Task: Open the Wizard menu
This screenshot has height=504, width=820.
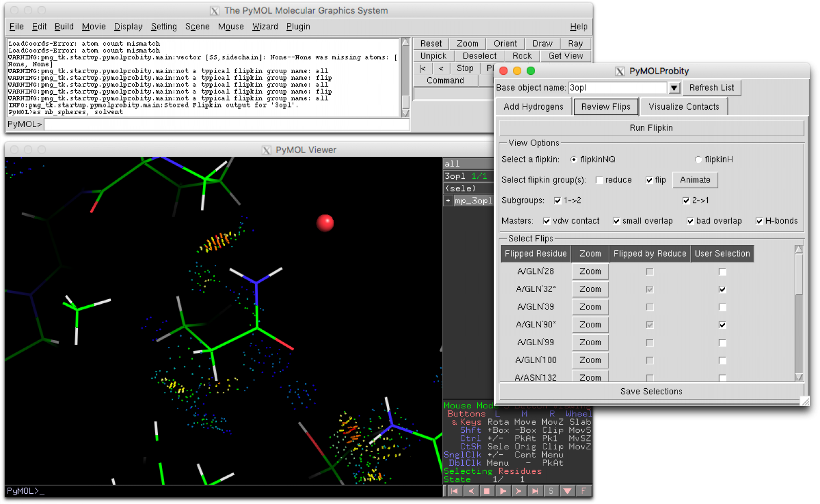Action: tap(265, 27)
